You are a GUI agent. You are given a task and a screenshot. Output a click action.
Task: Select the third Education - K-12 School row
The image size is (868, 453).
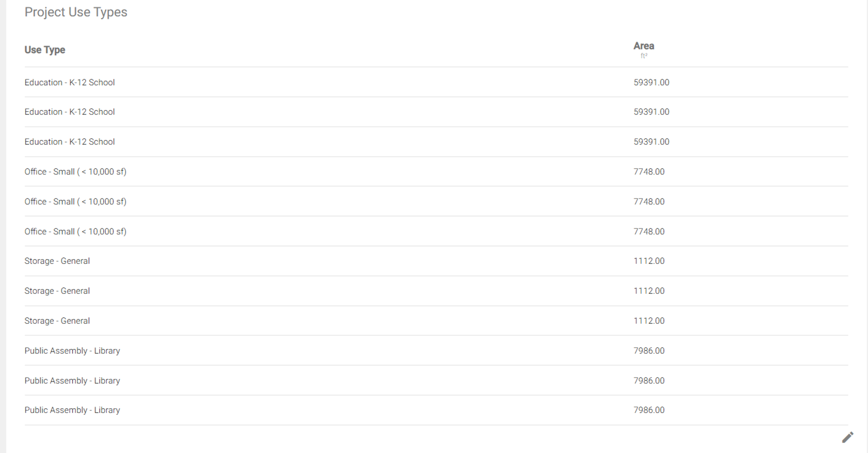(x=436, y=142)
